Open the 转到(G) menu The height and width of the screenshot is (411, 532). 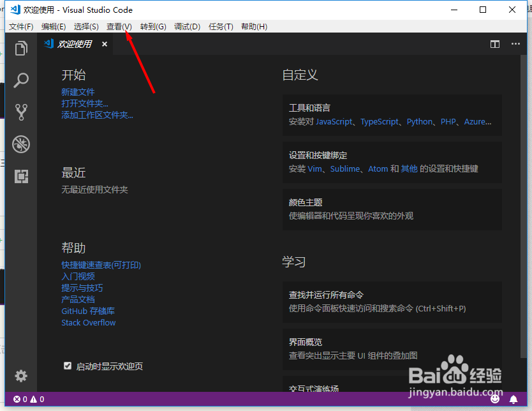[x=153, y=26]
